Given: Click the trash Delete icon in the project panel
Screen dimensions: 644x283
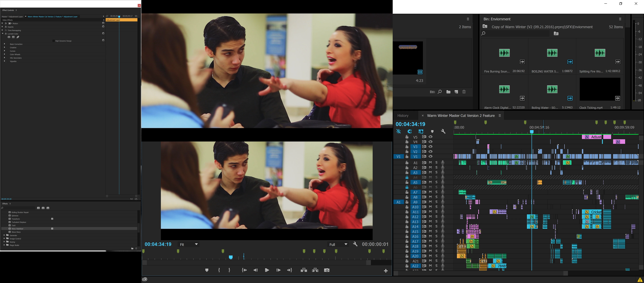Looking at the screenshot, I should point(464,92).
